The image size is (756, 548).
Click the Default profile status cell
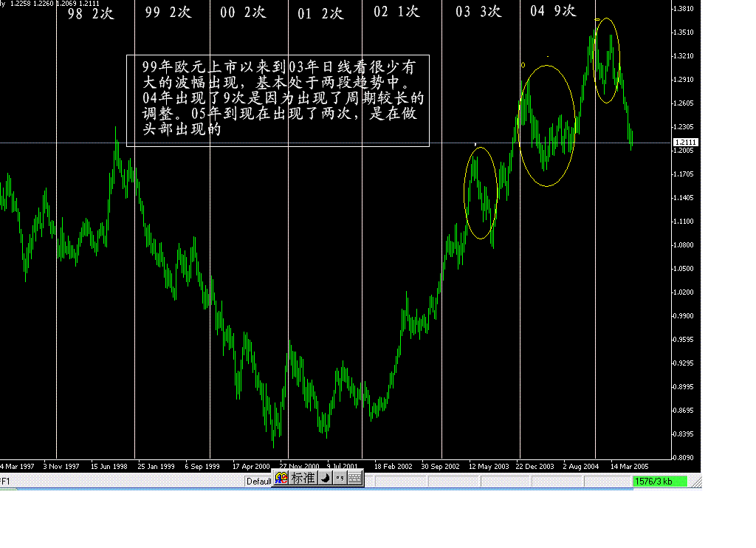coord(258,482)
